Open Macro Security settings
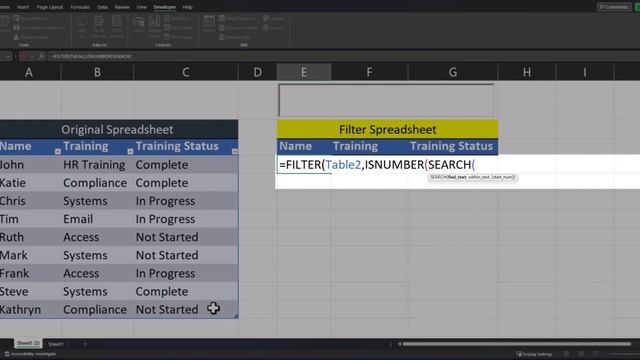640x360 pixels. pyautogui.click(x=31, y=37)
